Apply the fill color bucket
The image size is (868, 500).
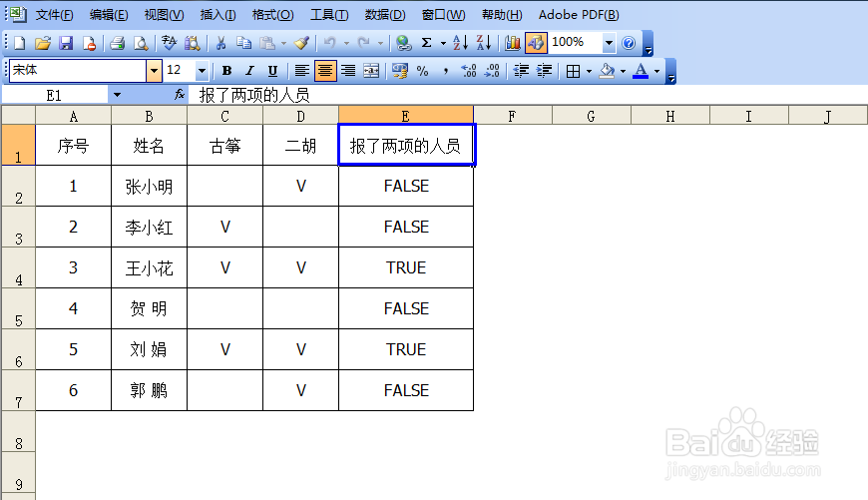click(x=608, y=71)
